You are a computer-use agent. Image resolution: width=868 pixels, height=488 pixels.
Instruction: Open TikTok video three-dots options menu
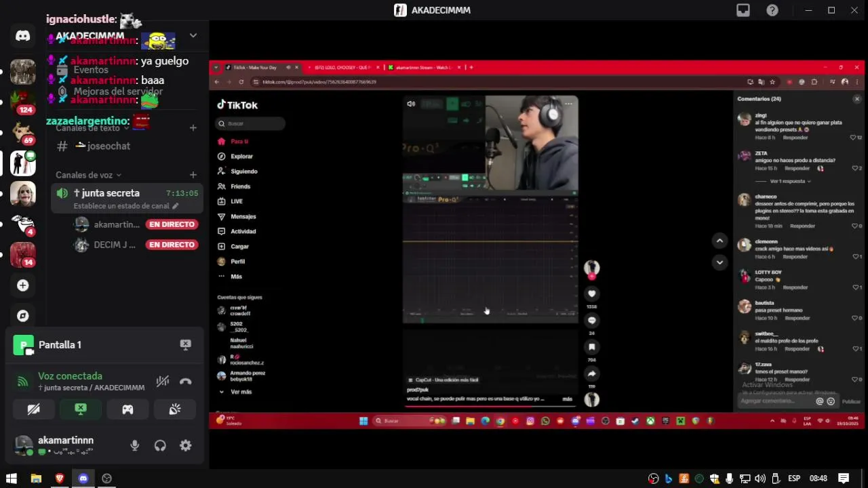568,104
